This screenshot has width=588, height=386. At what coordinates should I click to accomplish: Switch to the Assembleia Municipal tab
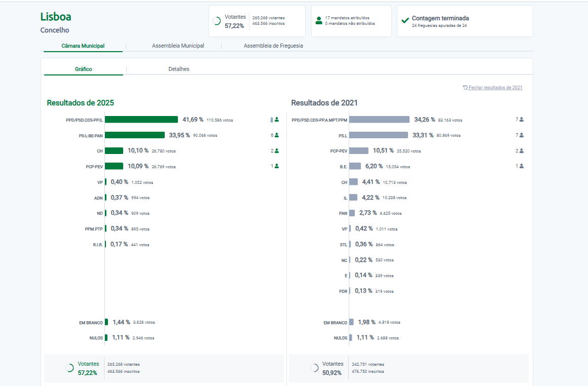click(x=178, y=46)
